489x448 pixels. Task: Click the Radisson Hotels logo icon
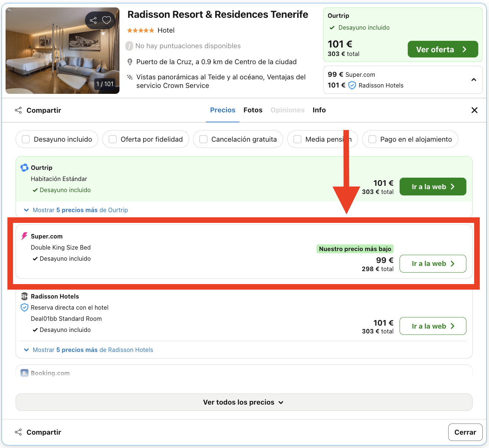click(x=24, y=296)
